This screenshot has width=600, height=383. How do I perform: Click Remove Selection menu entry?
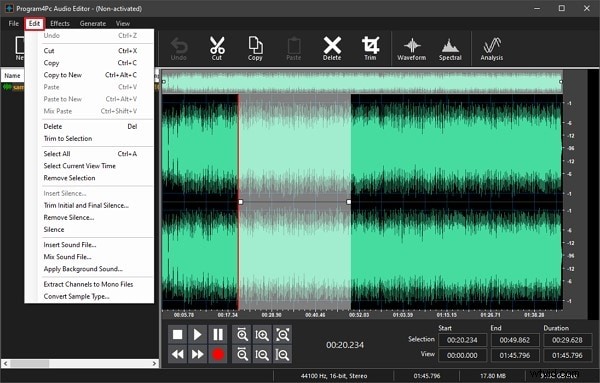[89, 178]
